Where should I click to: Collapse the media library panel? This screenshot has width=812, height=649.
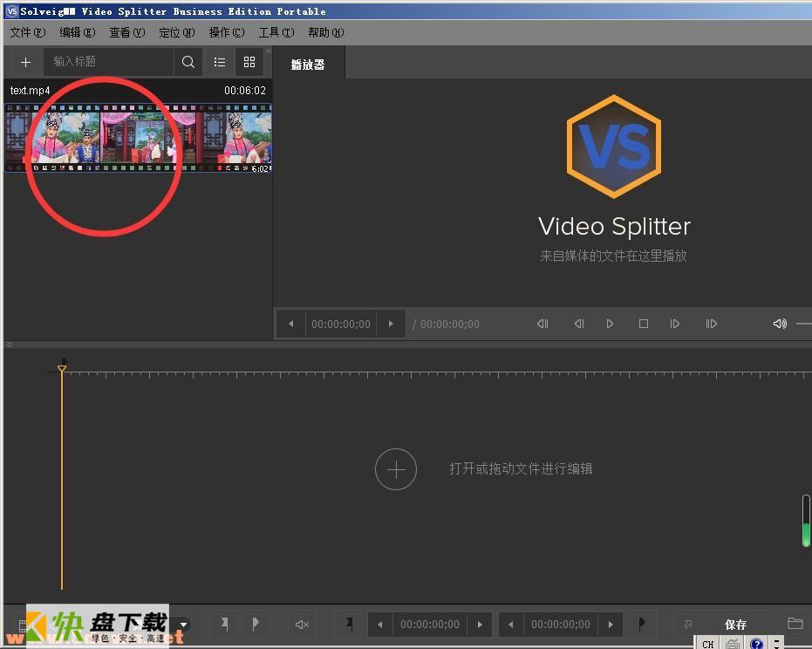269,51
